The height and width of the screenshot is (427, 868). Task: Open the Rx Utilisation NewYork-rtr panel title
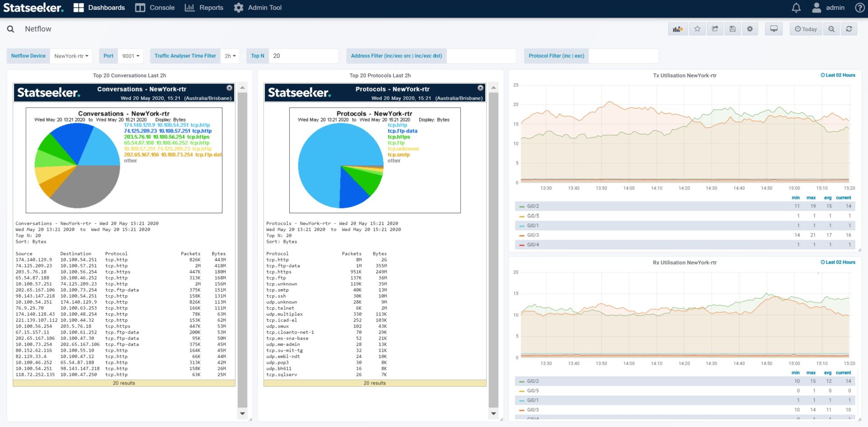685,262
